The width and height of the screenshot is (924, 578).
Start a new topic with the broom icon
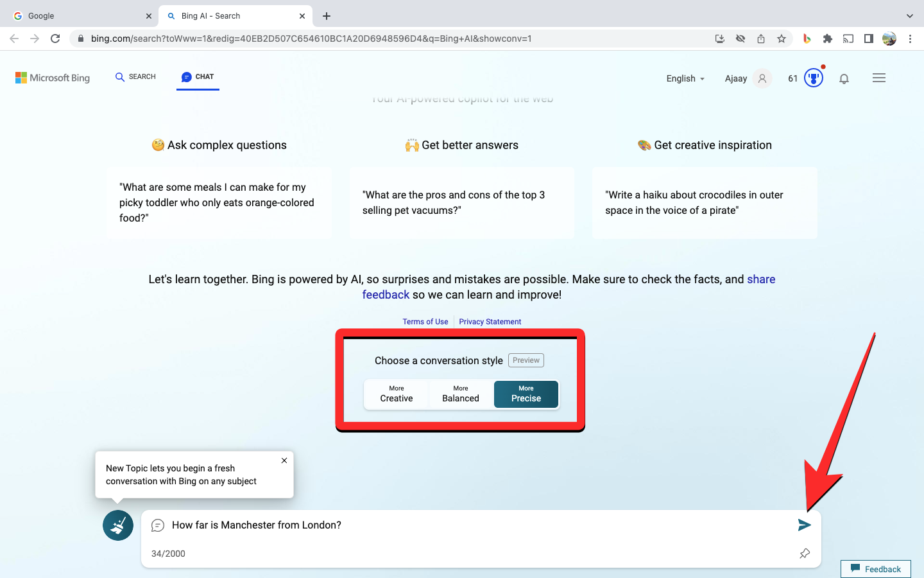coord(118,525)
